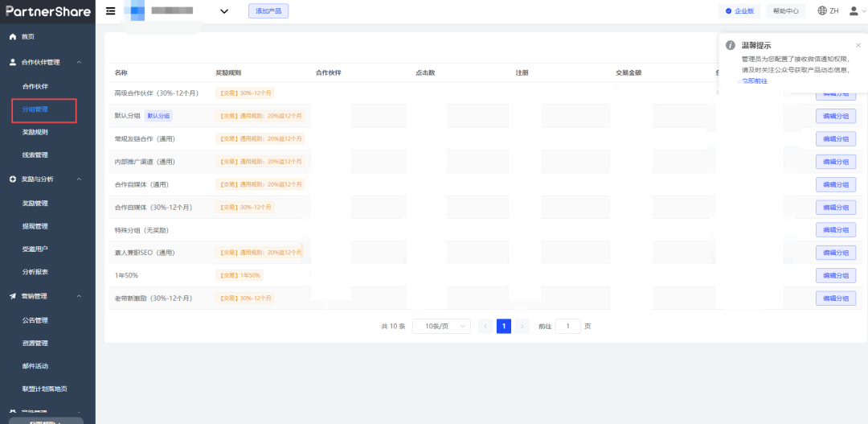Focus the 前往 page number input
The width and height of the screenshot is (868, 424).
[x=567, y=327]
